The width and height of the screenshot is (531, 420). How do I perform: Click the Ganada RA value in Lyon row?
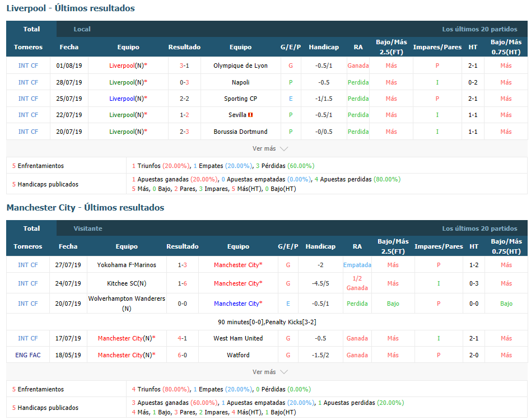tap(358, 66)
